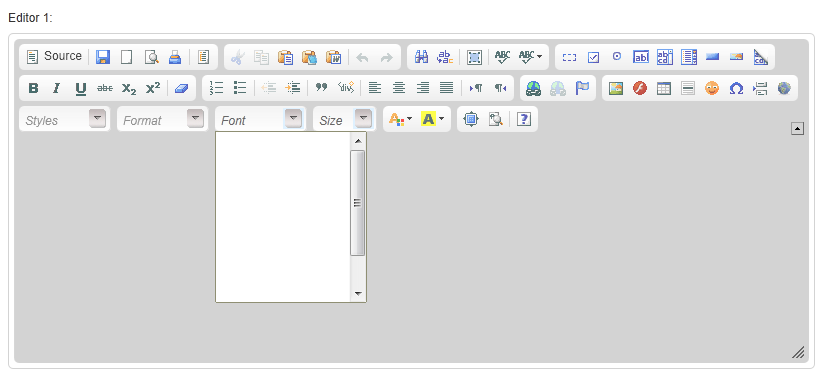Click Increase Indent icon
The image size is (819, 379).
pyautogui.click(x=293, y=88)
